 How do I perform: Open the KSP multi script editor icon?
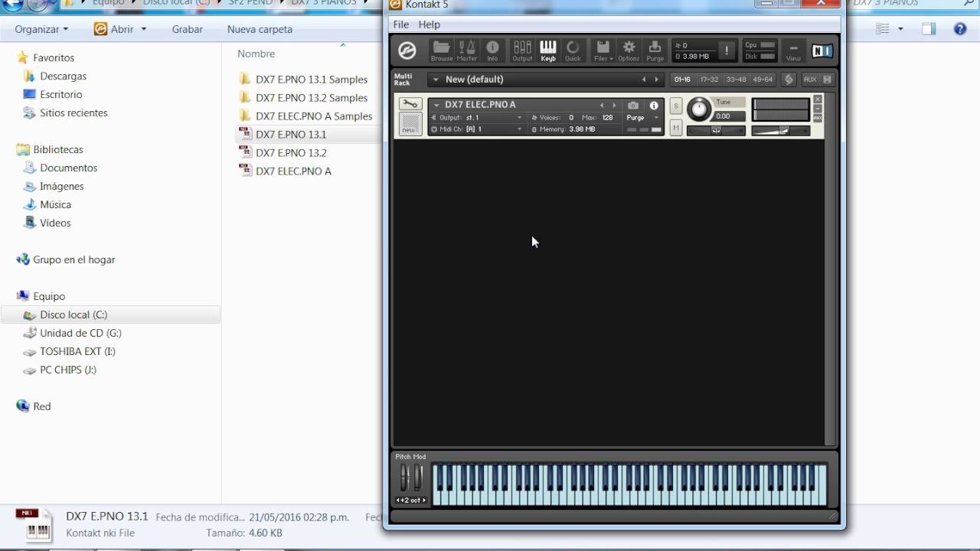(x=789, y=80)
